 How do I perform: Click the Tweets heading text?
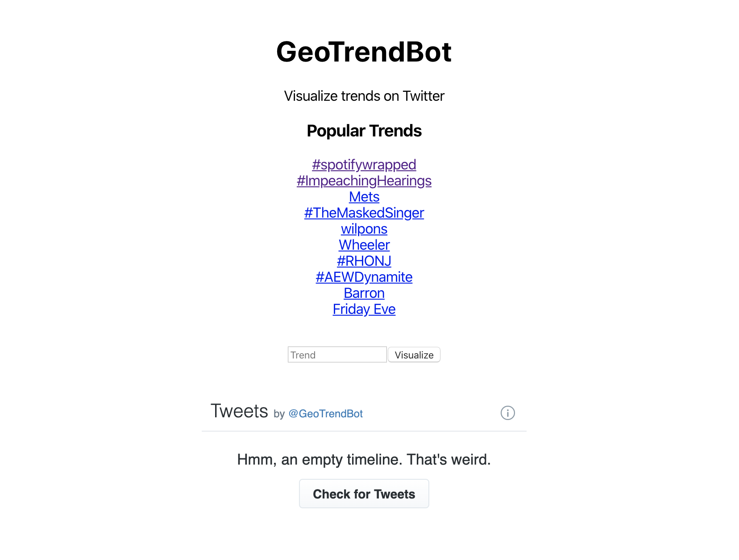point(240,411)
